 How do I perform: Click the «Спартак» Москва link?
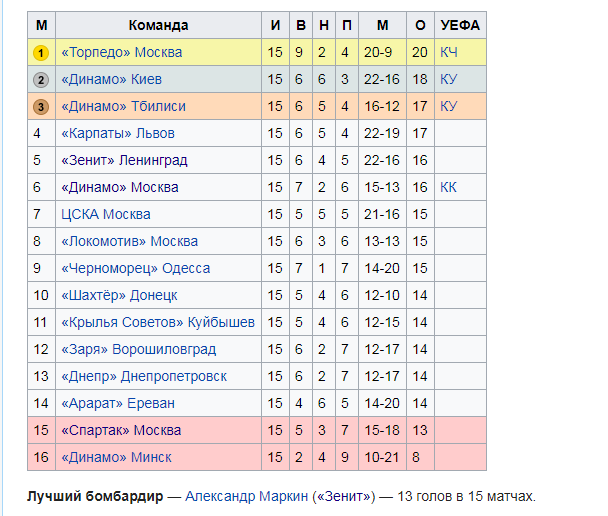pos(121,430)
